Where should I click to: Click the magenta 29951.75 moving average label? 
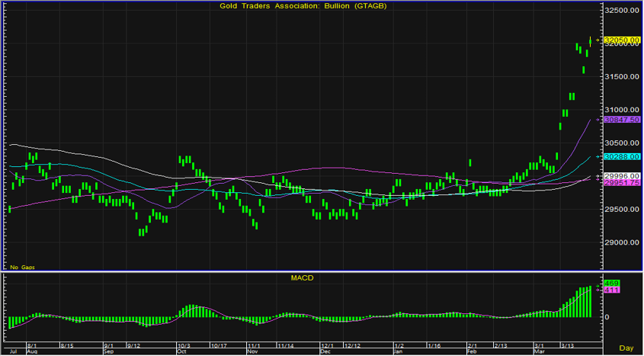pos(621,183)
